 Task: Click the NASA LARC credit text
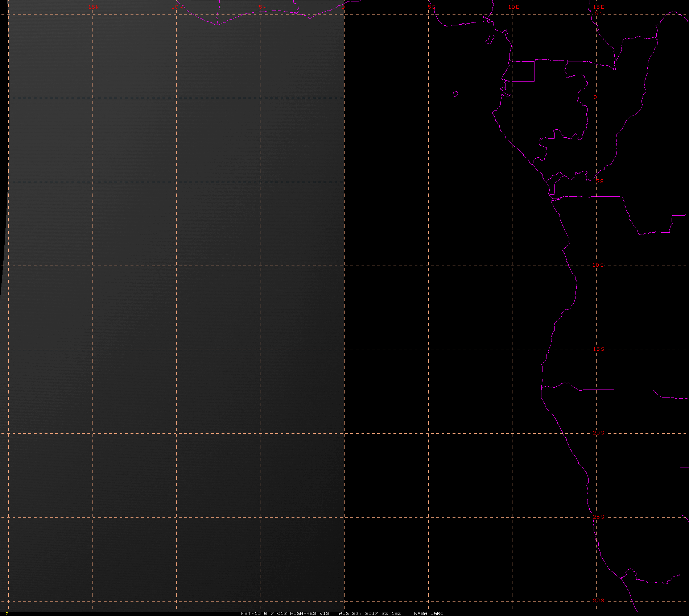pyautogui.click(x=429, y=613)
